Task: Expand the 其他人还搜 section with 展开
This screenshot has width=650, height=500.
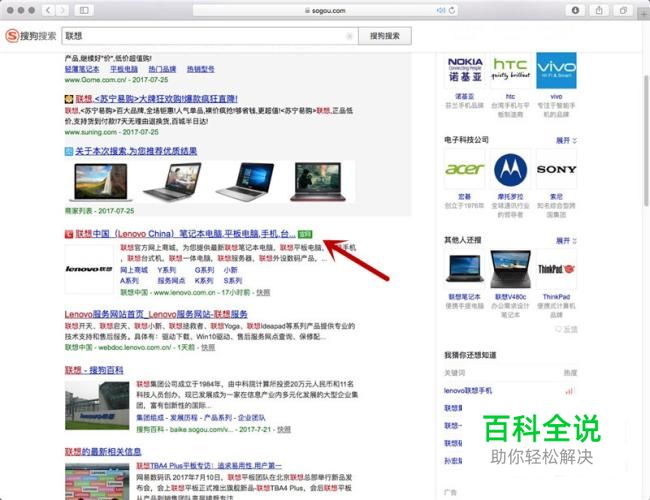Action: click(x=566, y=240)
